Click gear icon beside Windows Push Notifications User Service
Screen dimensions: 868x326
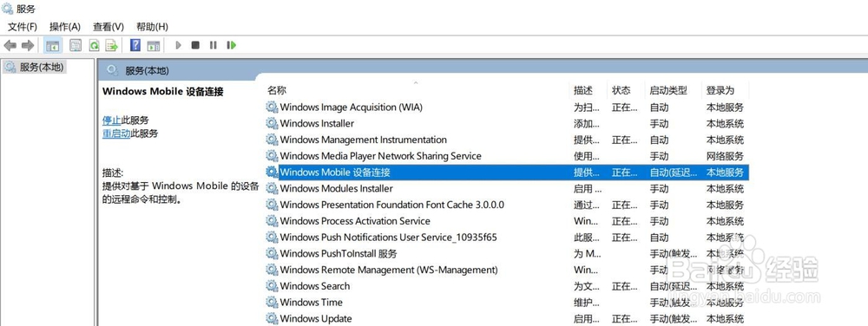point(272,237)
